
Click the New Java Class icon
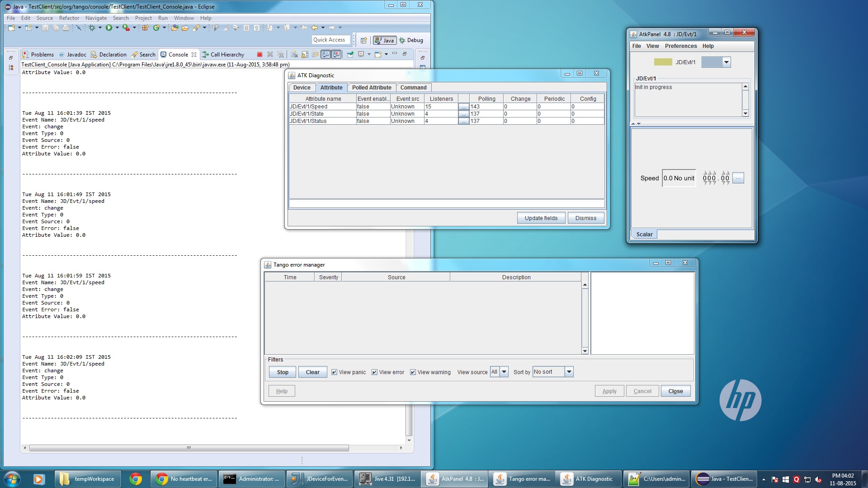pyautogui.click(x=156, y=28)
